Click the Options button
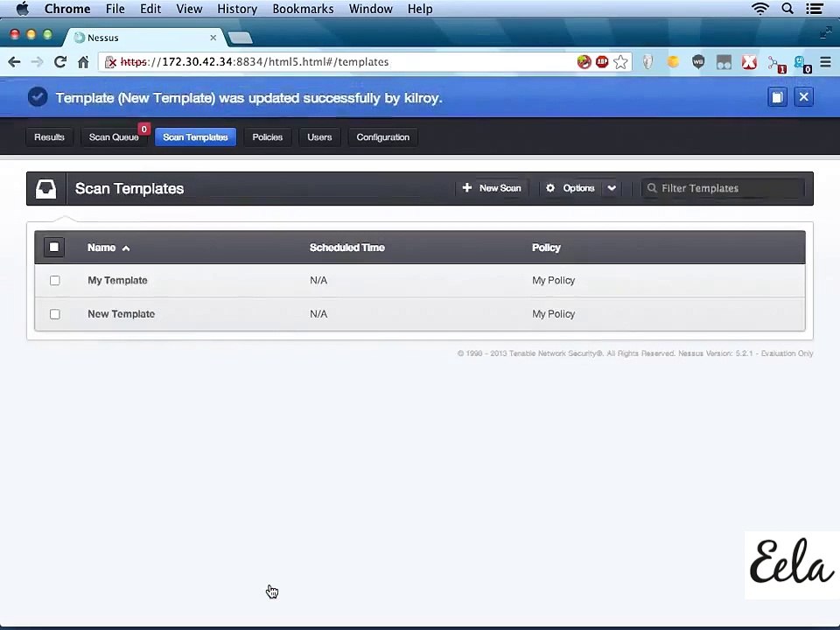Image resolution: width=840 pixels, height=630 pixels. (571, 188)
